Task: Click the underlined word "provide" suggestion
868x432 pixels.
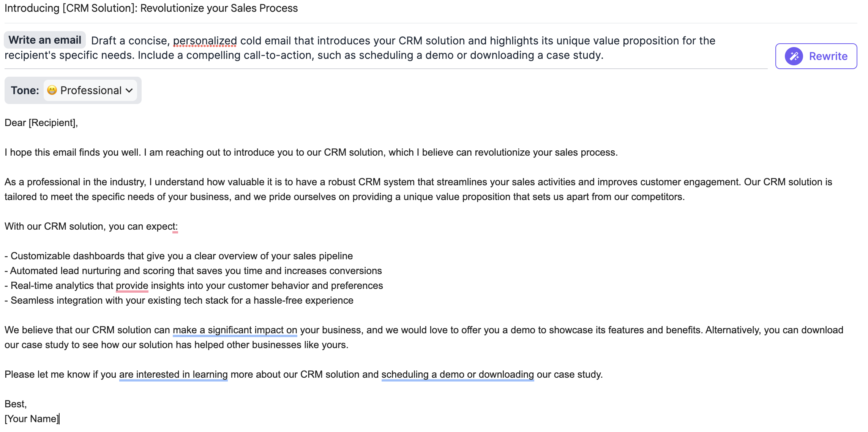Action: (132, 285)
